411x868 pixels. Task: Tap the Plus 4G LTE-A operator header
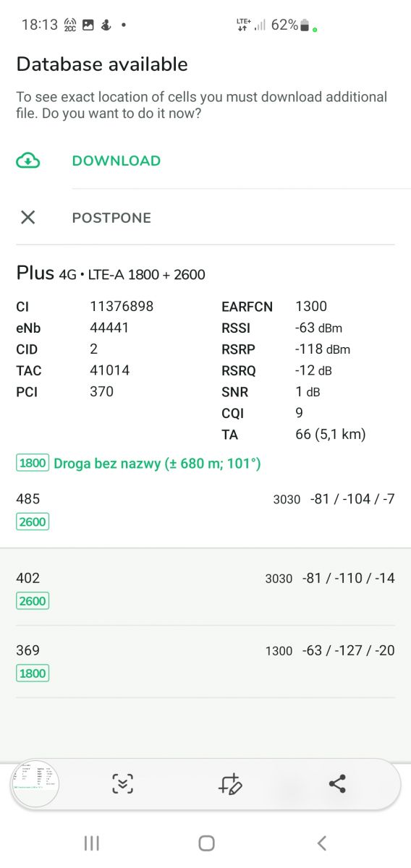tap(111, 273)
